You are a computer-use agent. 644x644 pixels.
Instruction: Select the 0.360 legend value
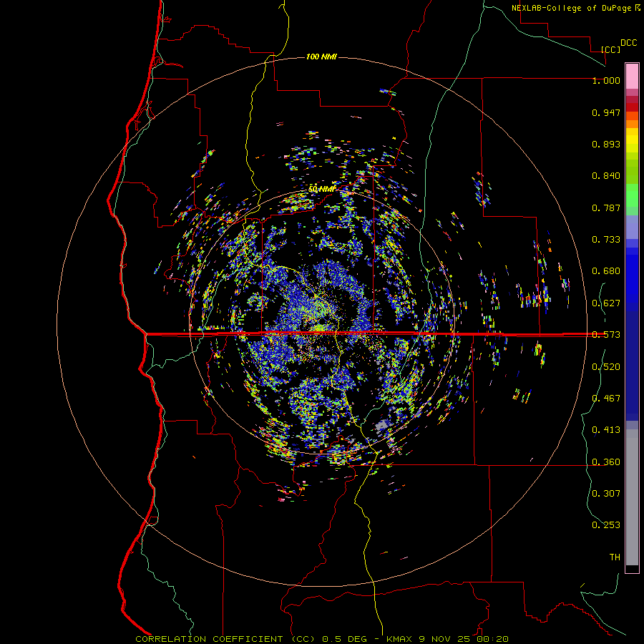tap(606, 462)
